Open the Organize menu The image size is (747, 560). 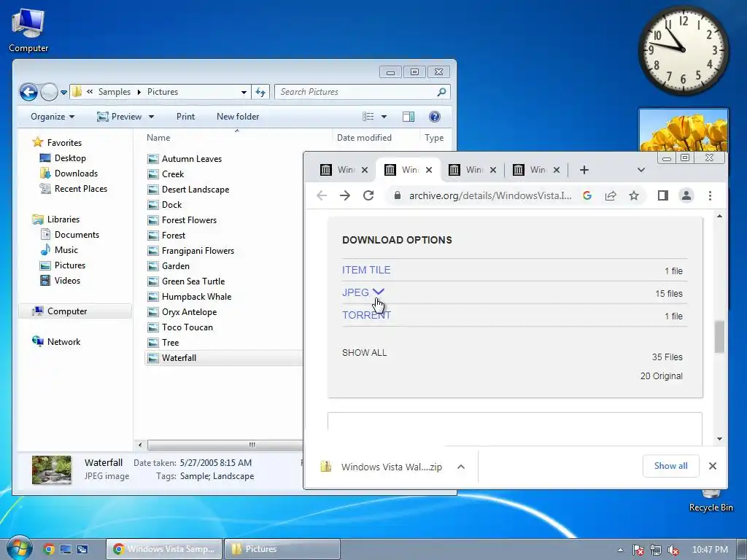(53, 117)
